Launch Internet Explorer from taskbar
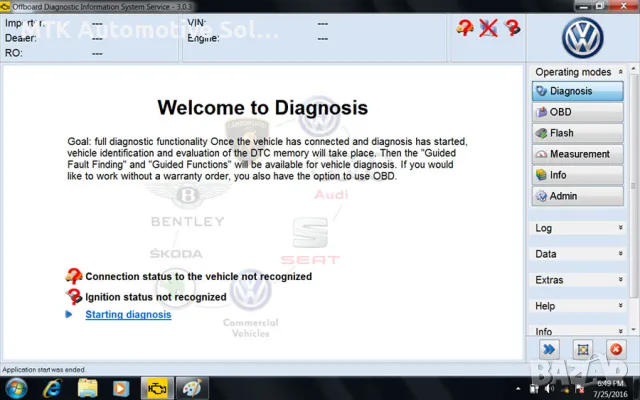 (53, 388)
